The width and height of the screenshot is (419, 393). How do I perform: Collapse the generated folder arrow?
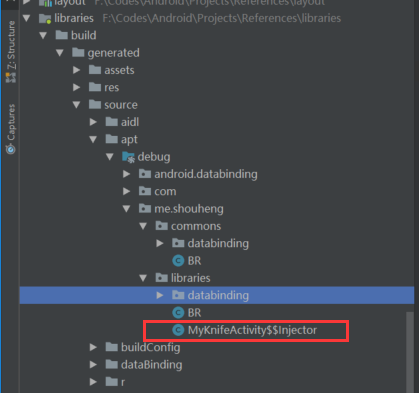click(x=60, y=53)
